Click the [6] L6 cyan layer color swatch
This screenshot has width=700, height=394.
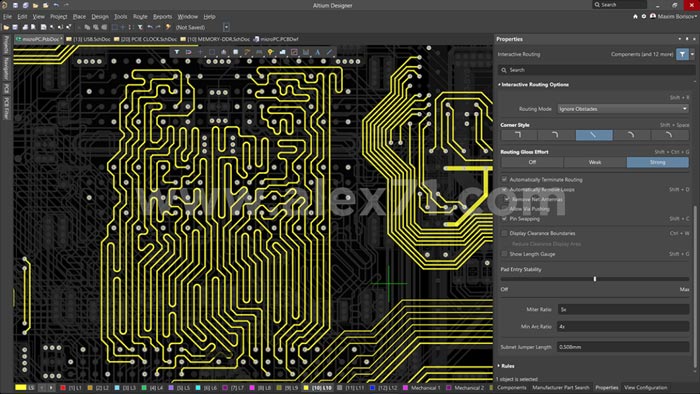coord(198,388)
